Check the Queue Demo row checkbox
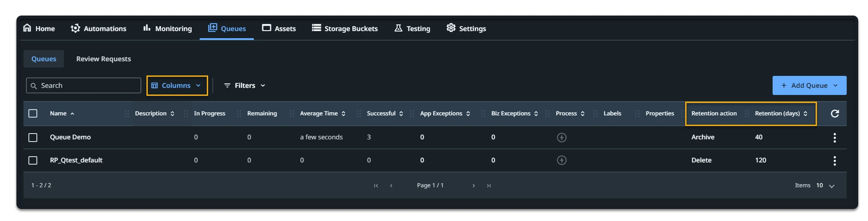The width and height of the screenshot is (868, 221). [33, 138]
